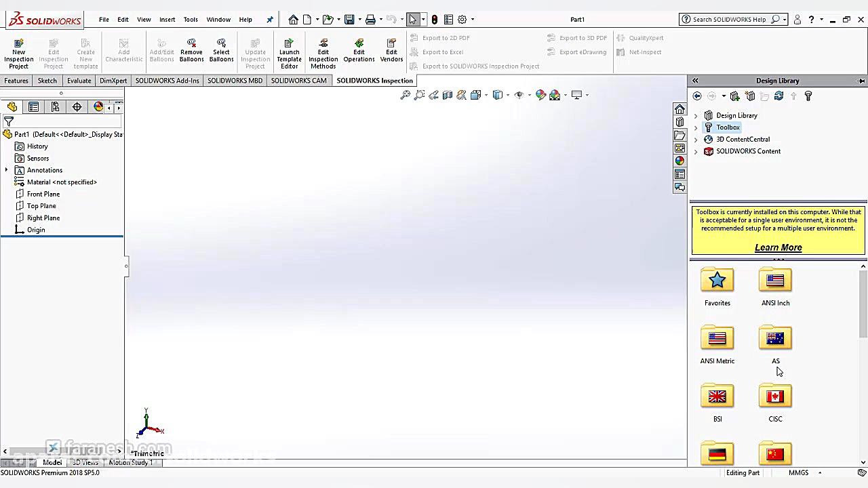Select the 3D Views tab
The image size is (868, 488).
point(85,462)
